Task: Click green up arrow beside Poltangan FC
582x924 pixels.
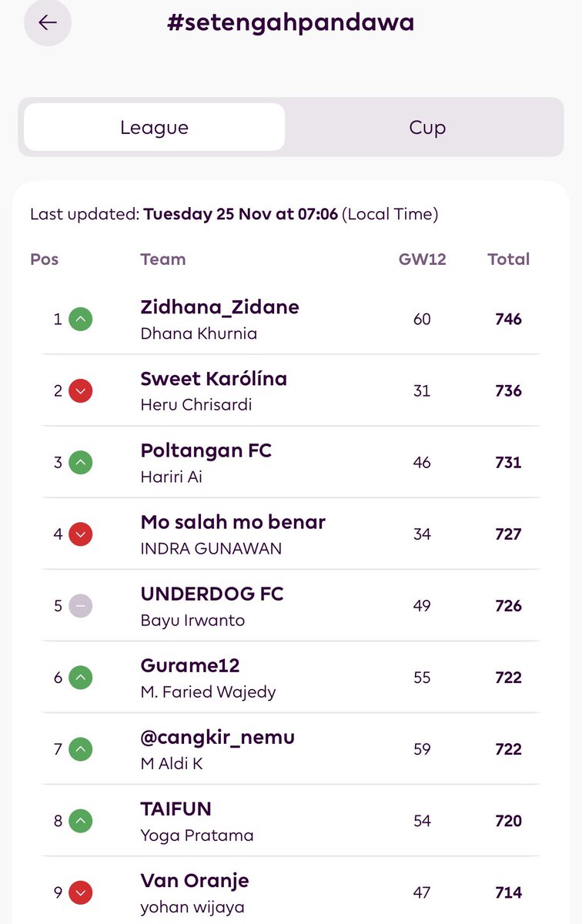Action: [x=81, y=462]
